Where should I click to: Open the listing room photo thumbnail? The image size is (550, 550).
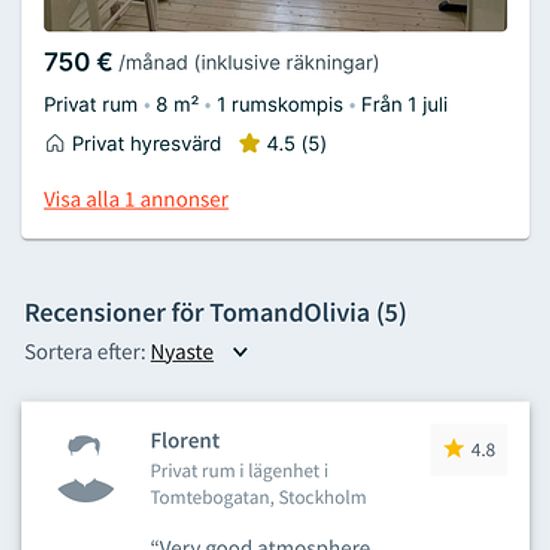pos(275,15)
